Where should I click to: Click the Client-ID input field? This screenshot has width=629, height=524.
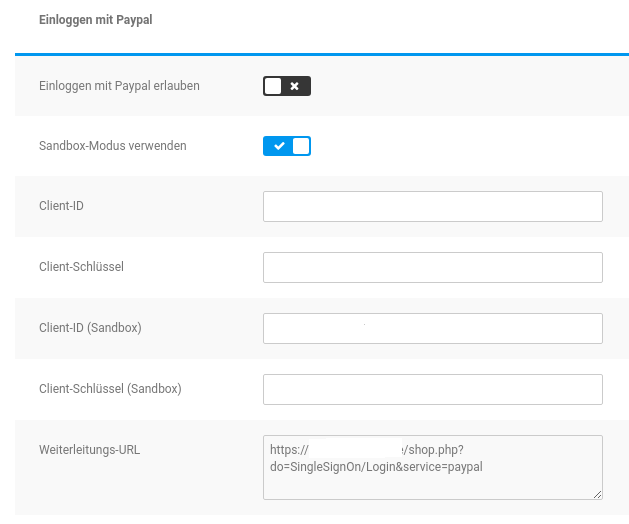click(x=433, y=207)
